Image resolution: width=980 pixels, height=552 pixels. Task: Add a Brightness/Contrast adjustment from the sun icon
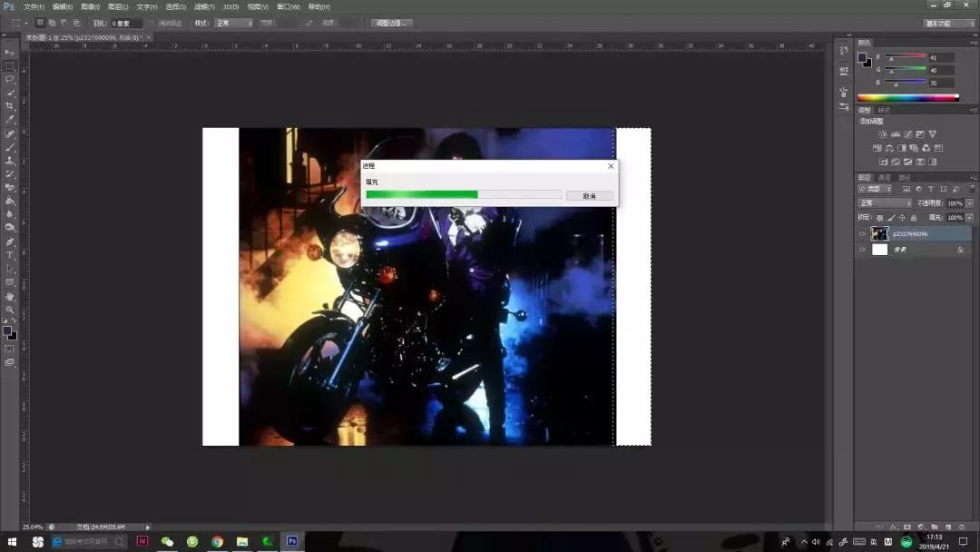pyautogui.click(x=883, y=134)
